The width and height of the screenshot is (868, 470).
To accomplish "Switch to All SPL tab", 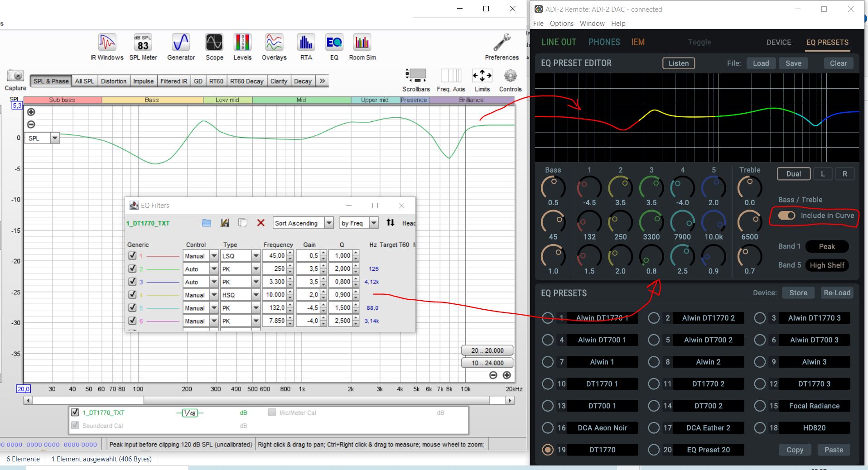I will tap(84, 81).
